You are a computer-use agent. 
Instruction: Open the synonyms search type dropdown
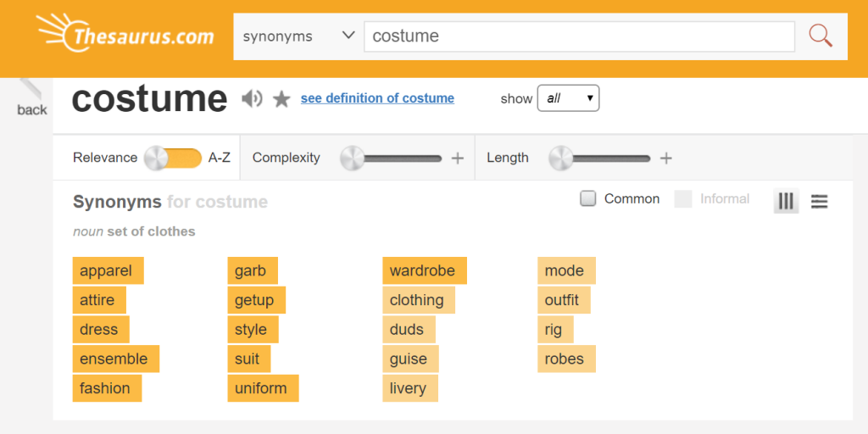point(298,36)
